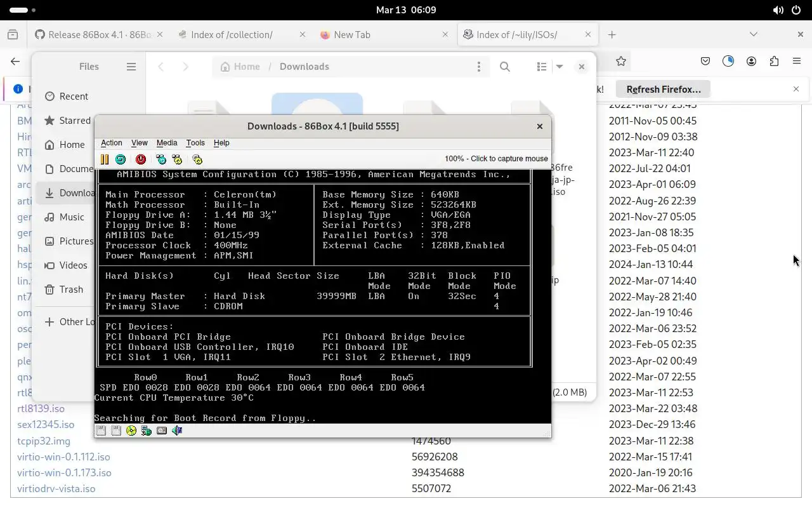Click the speaker sound icon in 86Box status bar
Viewport: 812px width, 508px height.
point(177,431)
